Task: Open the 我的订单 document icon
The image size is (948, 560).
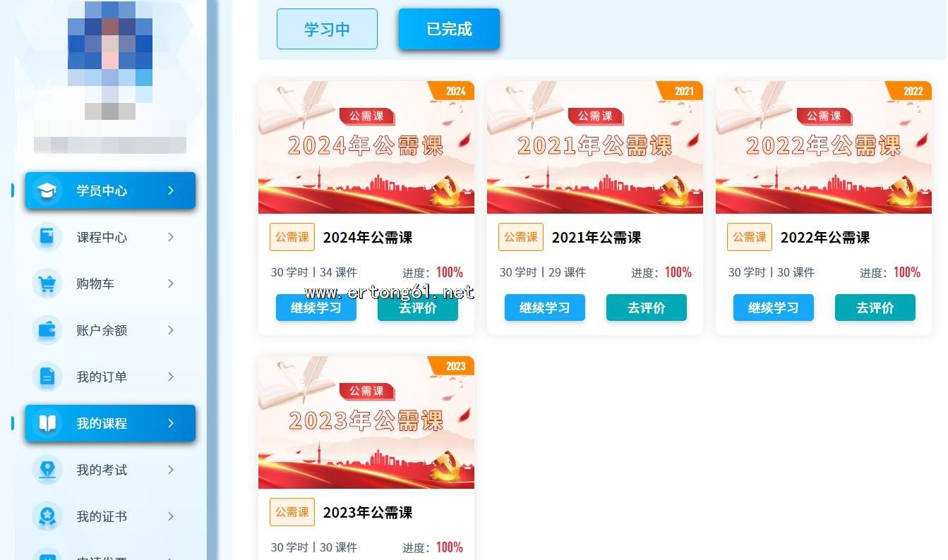Action: pos(47,377)
